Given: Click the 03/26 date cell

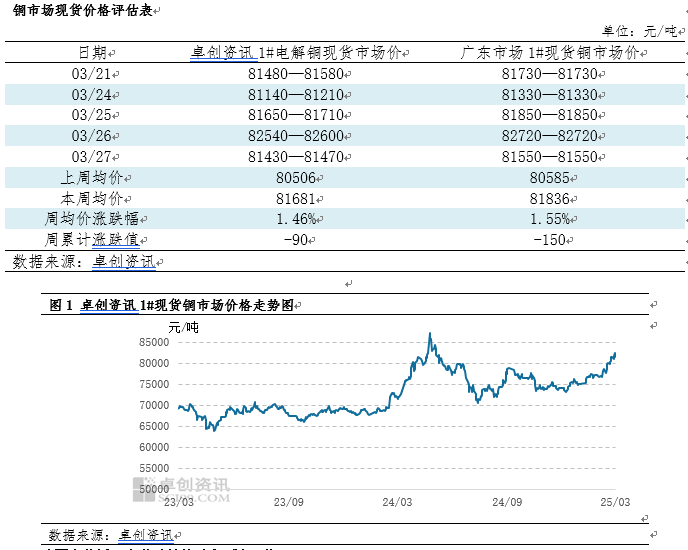Looking at the screenshot, I should tap(95, 137).
